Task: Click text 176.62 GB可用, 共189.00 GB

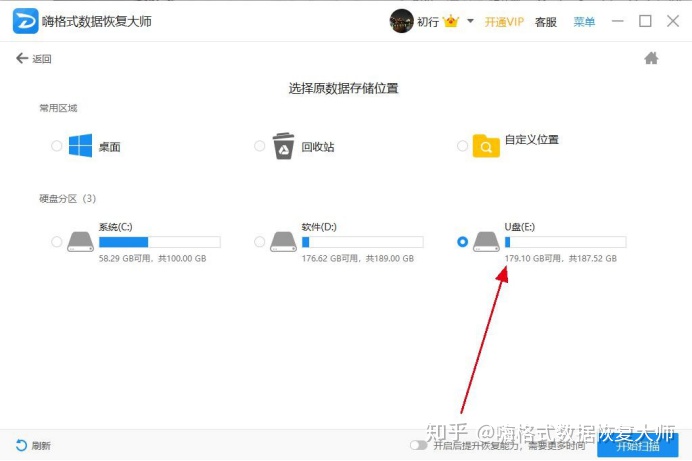Action: coord(358,259)
